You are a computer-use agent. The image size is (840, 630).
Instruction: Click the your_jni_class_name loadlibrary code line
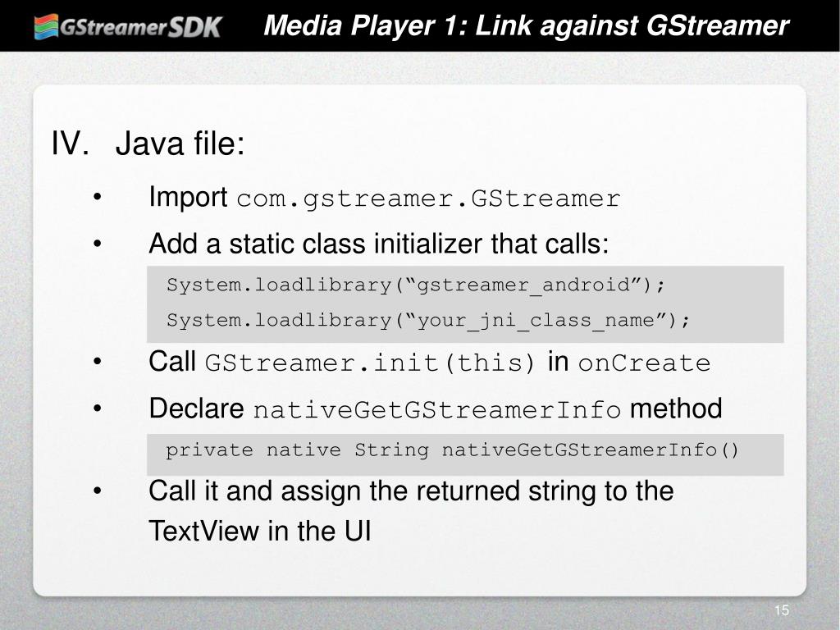click(428, 321)
